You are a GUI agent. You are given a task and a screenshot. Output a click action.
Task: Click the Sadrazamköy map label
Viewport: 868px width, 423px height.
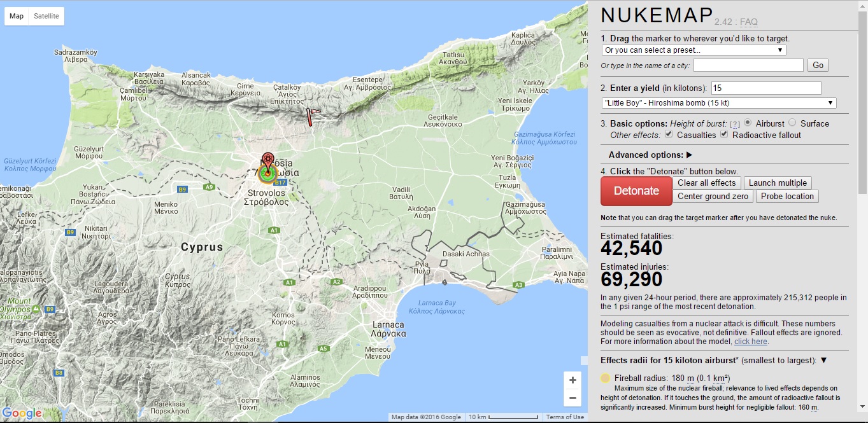click(x=75, y=55)
